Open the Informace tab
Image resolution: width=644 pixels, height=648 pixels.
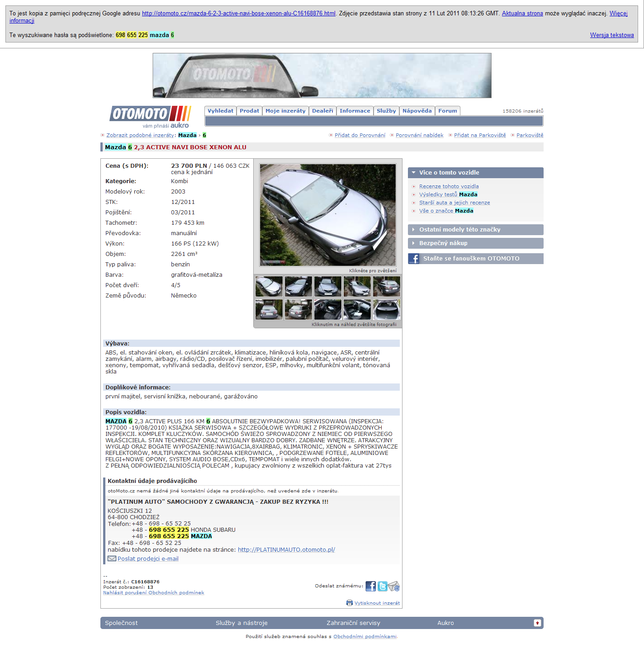click(x=355, y=111)
